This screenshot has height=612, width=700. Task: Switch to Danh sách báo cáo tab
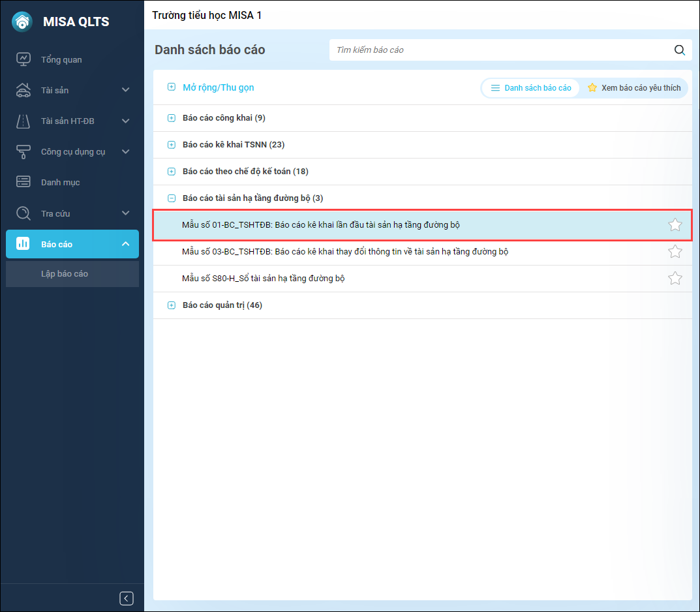[530, 88]
